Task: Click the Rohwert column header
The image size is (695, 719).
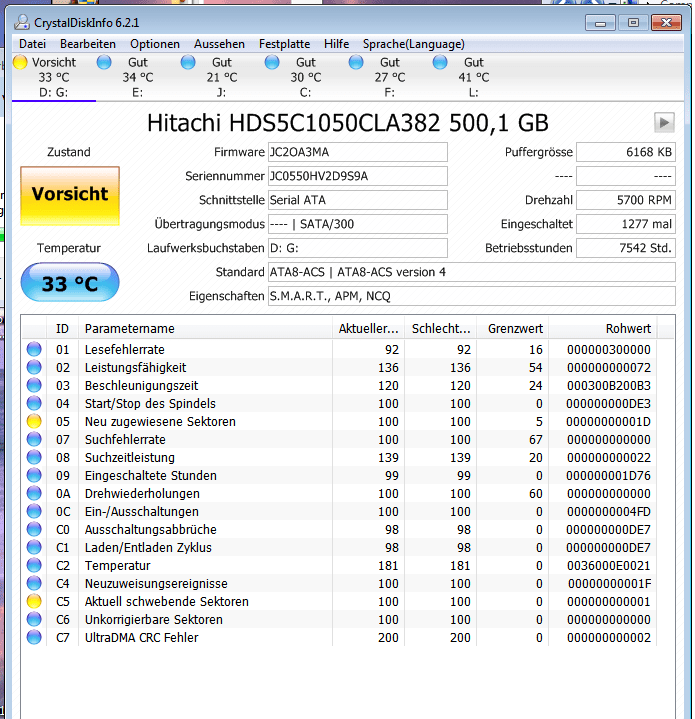Action: pyautogui.click(x=602, y=328)
